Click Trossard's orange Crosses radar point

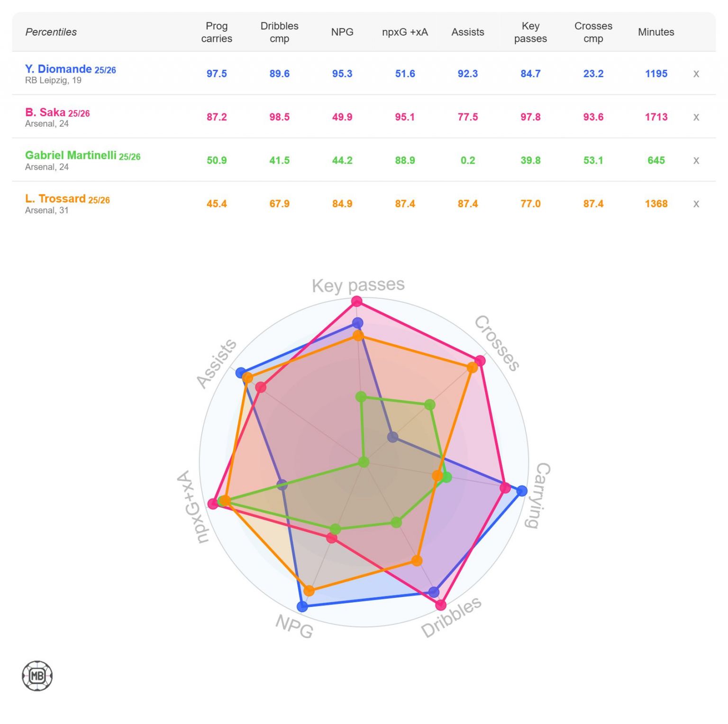472,367
